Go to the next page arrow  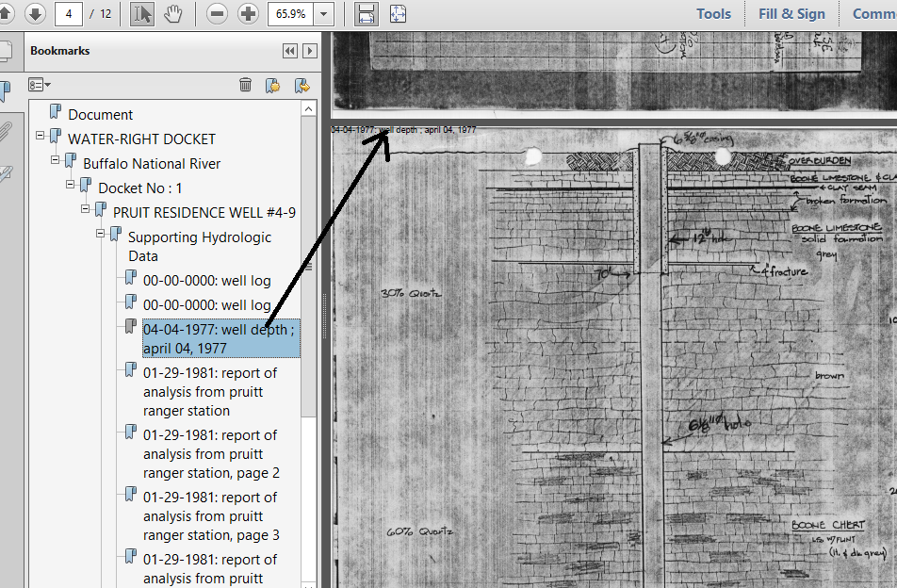35,13
